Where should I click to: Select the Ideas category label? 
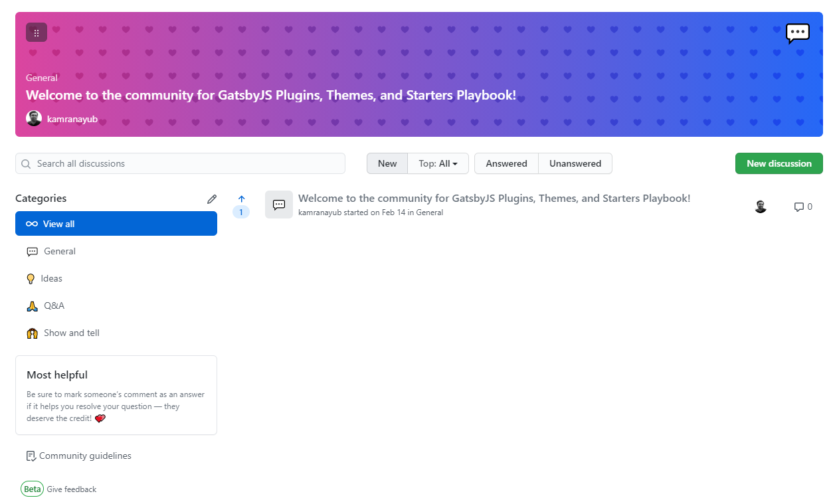coord(52,279)
